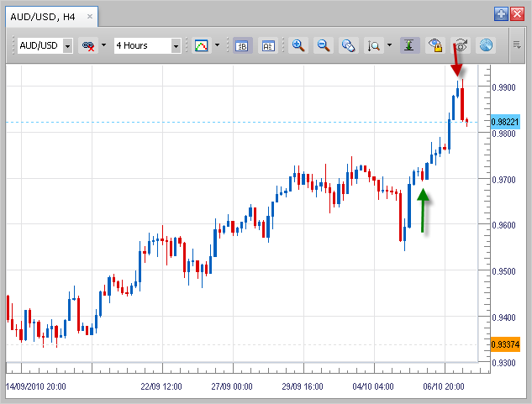Click the 27/09 00:00 time label
The width and height of the screenshot is (532, 404).
[x=232, y=386]
